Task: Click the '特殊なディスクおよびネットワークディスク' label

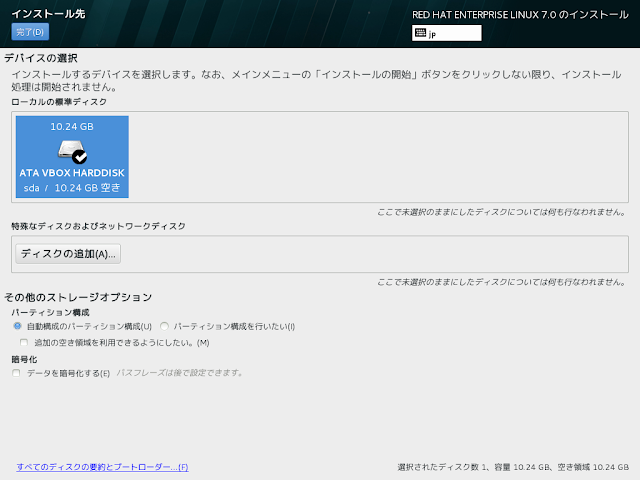Action: click(98, 226)
